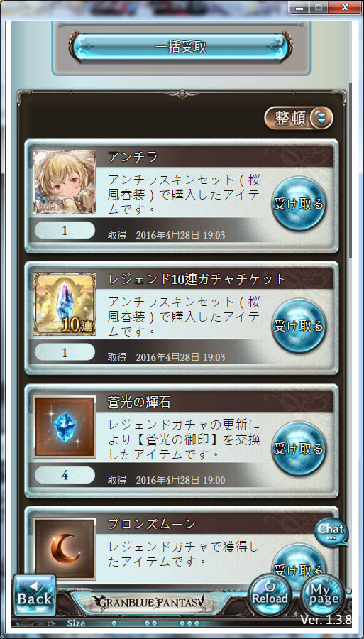Receive the レジェンド10連ガチャチケット
364x639 pixels.
pos(299,326)
